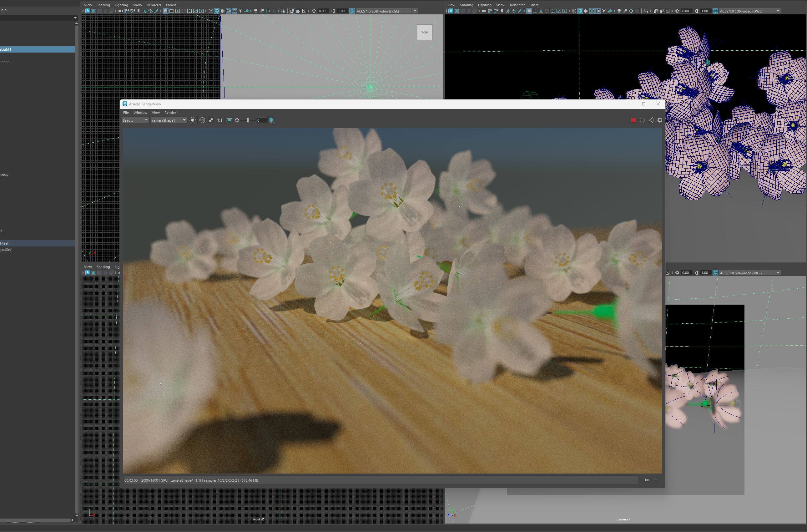Expand ACES color view dropdown in top viewport

pos(415,11)
